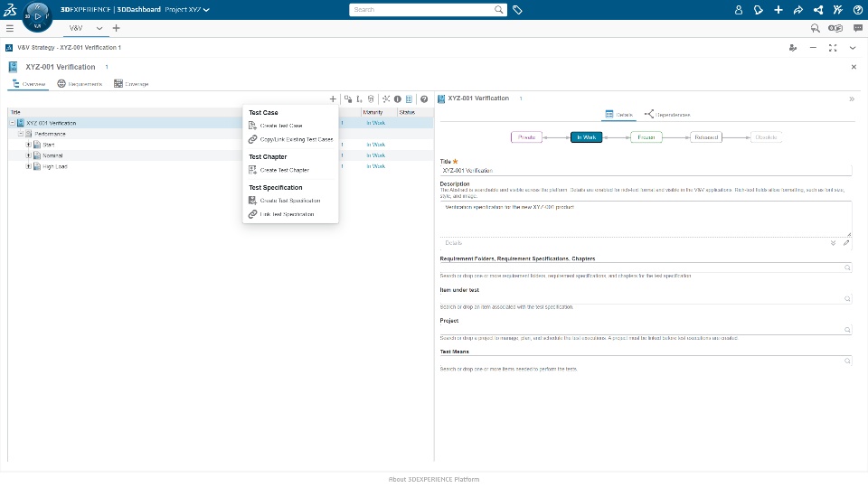The height and width of the screenshot is (488, 868).
Task: Switch to the Requirements tab
Action: (x=80, y=84)
